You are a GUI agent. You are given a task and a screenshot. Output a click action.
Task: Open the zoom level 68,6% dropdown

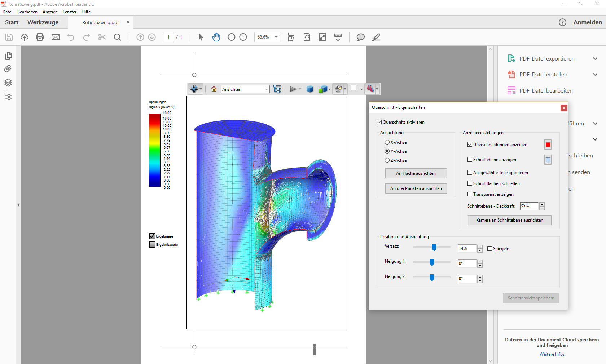[276, 37]
